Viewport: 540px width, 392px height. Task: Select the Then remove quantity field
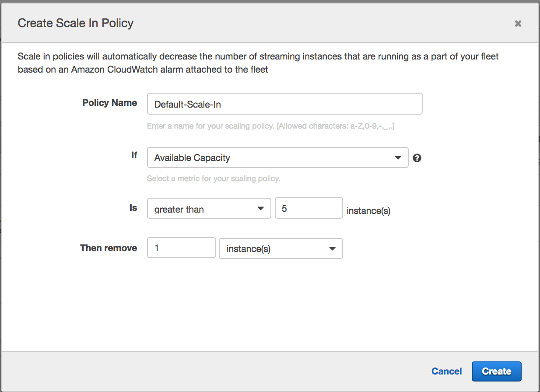(181, 248)
